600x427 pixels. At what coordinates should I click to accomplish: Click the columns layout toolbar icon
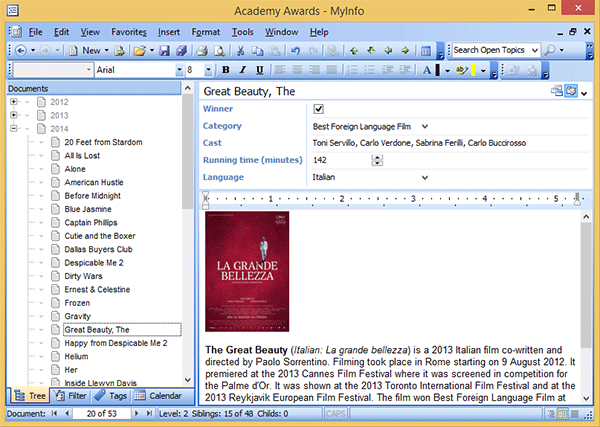[426, 51]
